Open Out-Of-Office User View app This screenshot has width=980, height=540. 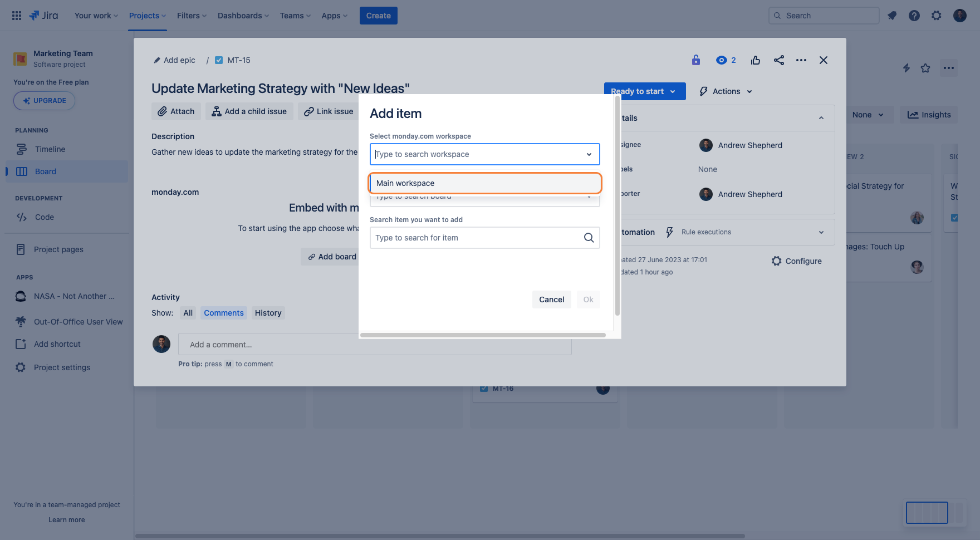(x=67, y=322)
